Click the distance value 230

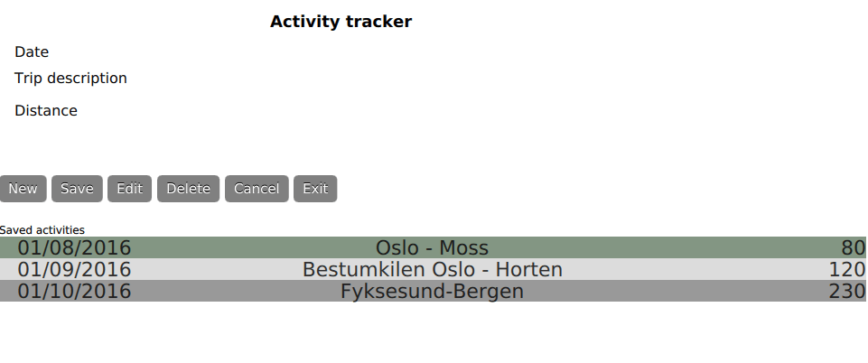click(846, 291)
